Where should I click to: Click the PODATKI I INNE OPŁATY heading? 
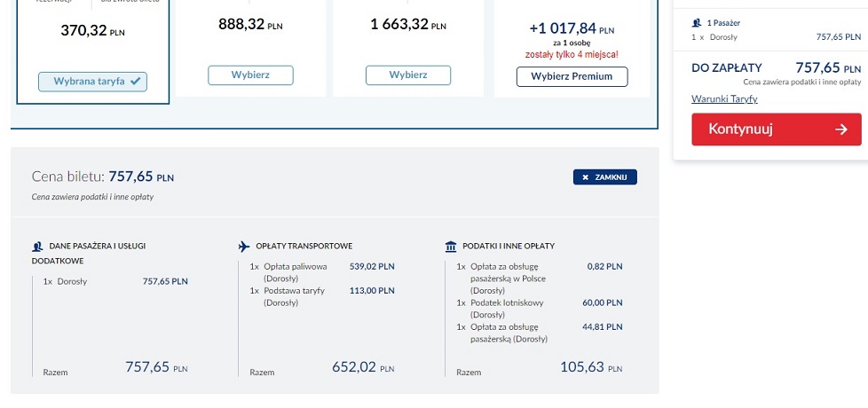[509, 246]
